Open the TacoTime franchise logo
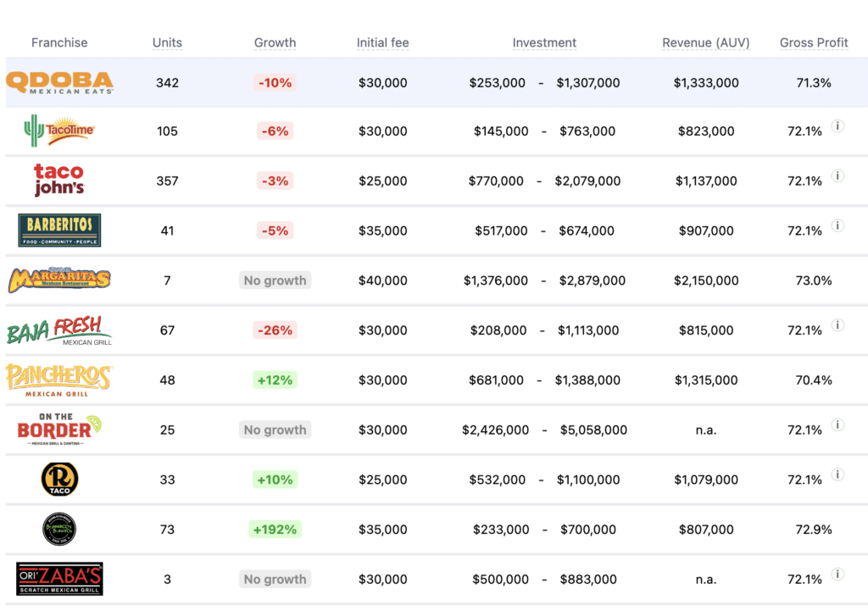The width and height of the screenshot is (868, 610). [59, 130]
